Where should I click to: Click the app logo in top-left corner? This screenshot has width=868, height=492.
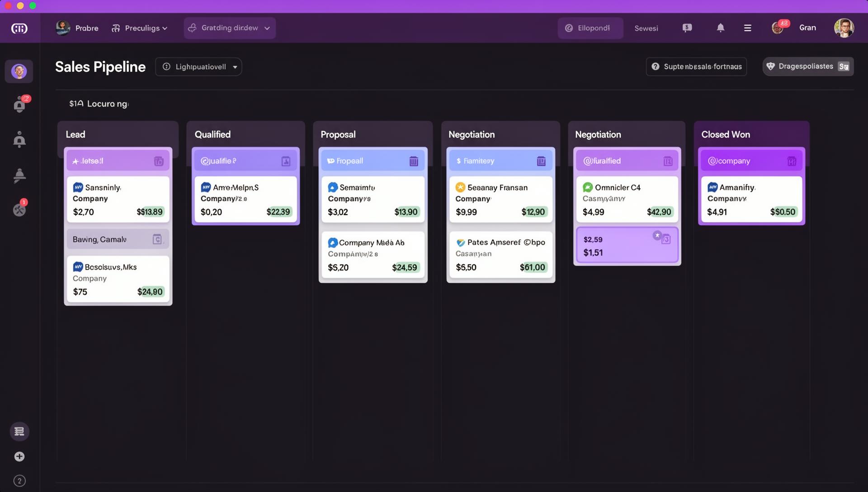tap(19, 28)
